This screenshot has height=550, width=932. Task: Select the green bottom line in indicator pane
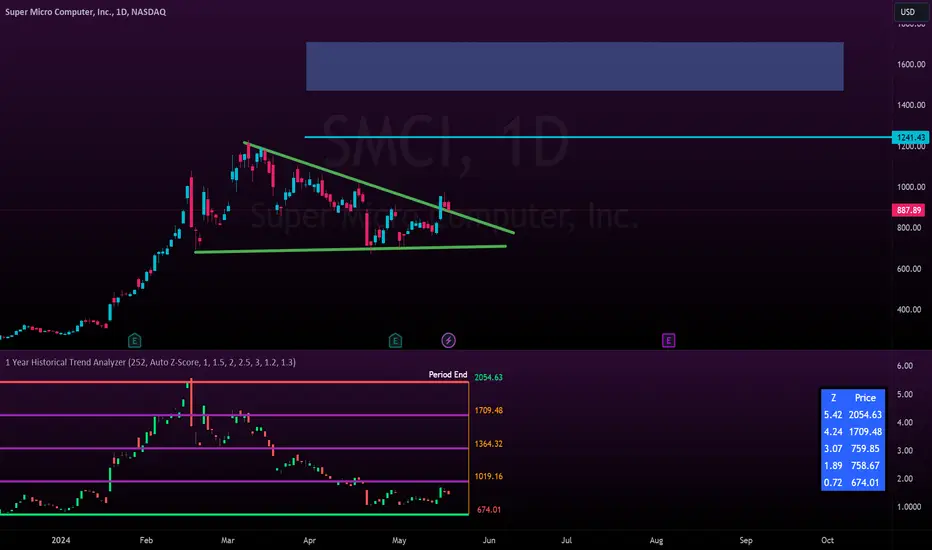click(x=234, y=514)
